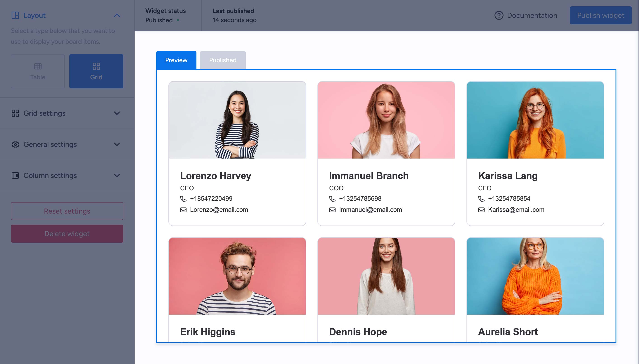Click email envelope icon on Immanuel Branch card
The image size is (639, 364).
[332, 210]
